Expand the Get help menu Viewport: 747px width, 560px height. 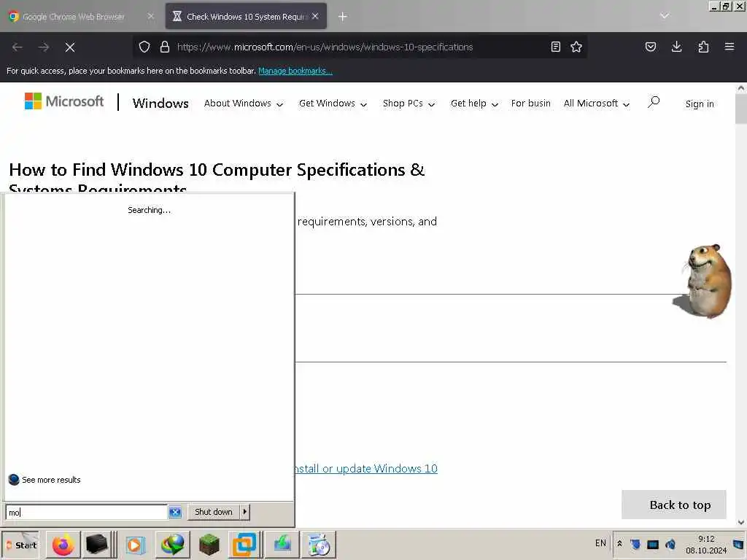474,104
